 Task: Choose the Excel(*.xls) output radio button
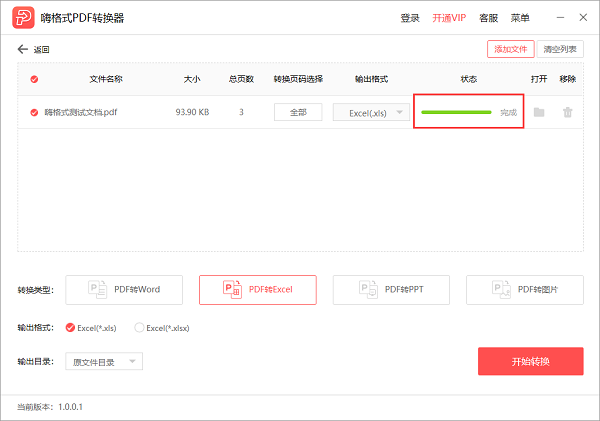(70, 328)
